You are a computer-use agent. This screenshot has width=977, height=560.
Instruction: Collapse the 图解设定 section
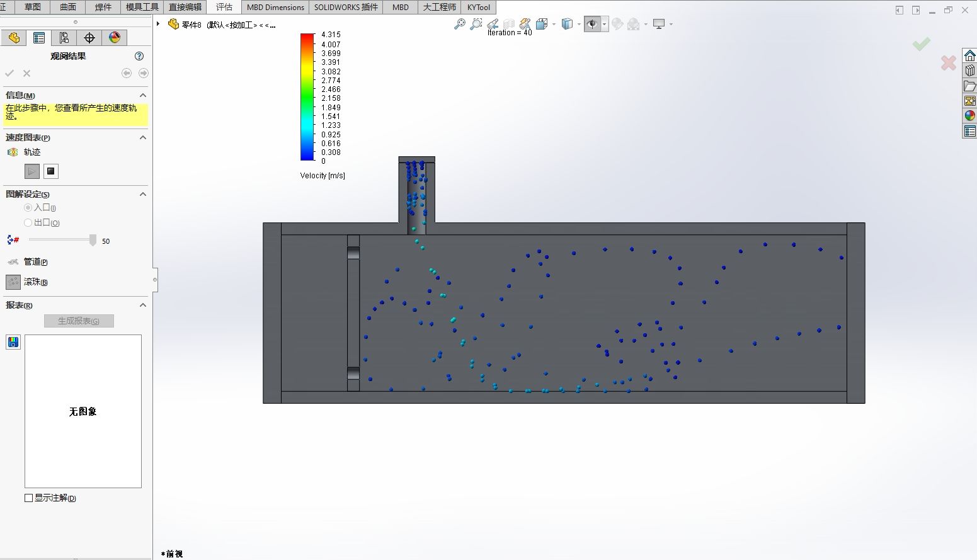pyautogui.click(x=143, y=194)
